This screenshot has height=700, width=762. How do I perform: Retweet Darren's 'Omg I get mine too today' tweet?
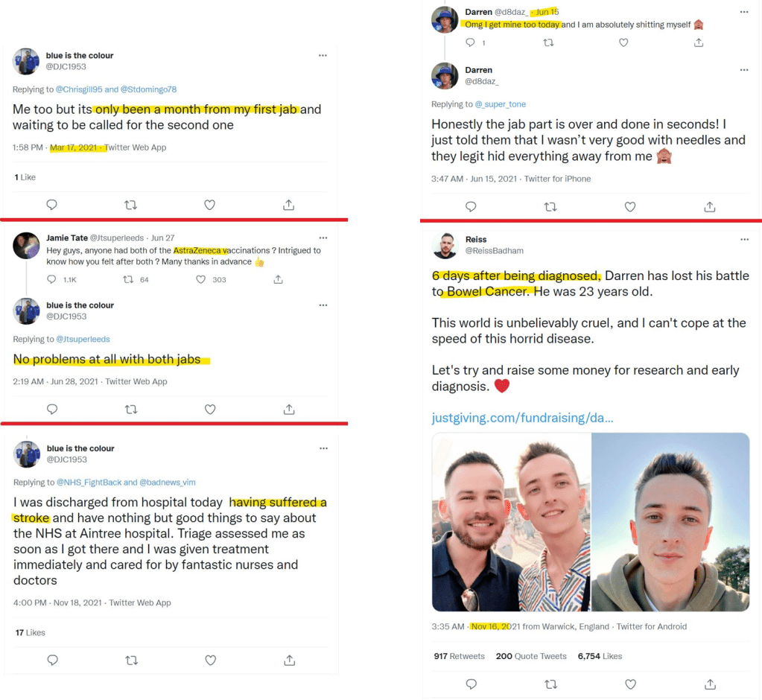548,42
